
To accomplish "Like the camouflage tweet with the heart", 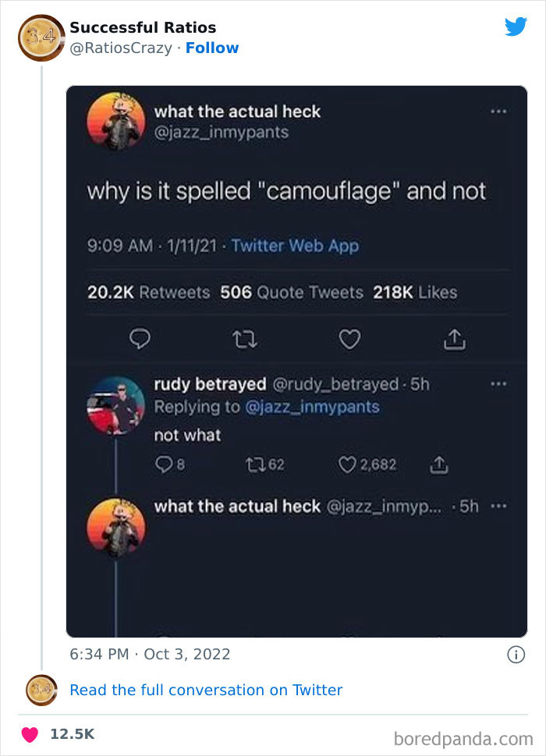I will coord(349,339).
